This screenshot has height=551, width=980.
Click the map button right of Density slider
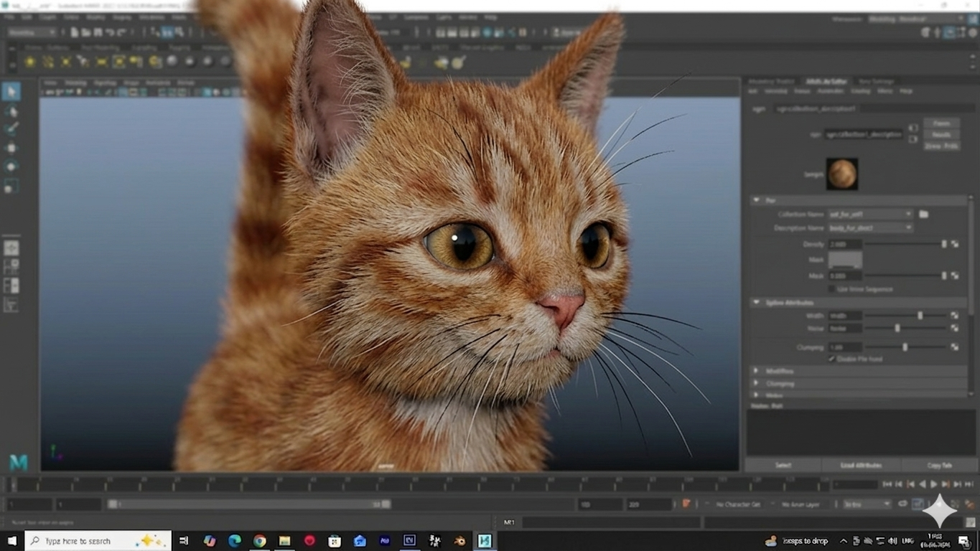(955, 244)
